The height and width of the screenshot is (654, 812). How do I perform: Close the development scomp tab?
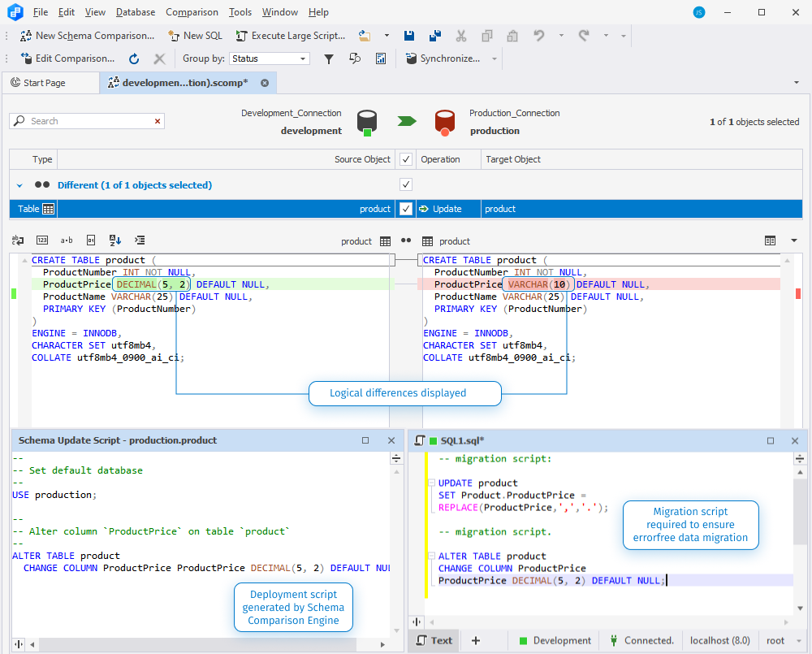pos(265,83)
